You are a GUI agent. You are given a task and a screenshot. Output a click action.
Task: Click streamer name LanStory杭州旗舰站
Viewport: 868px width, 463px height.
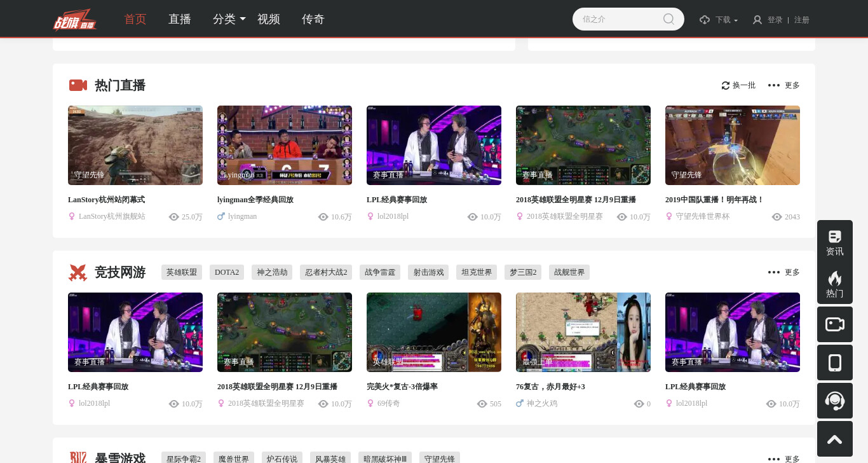[112, 216]
